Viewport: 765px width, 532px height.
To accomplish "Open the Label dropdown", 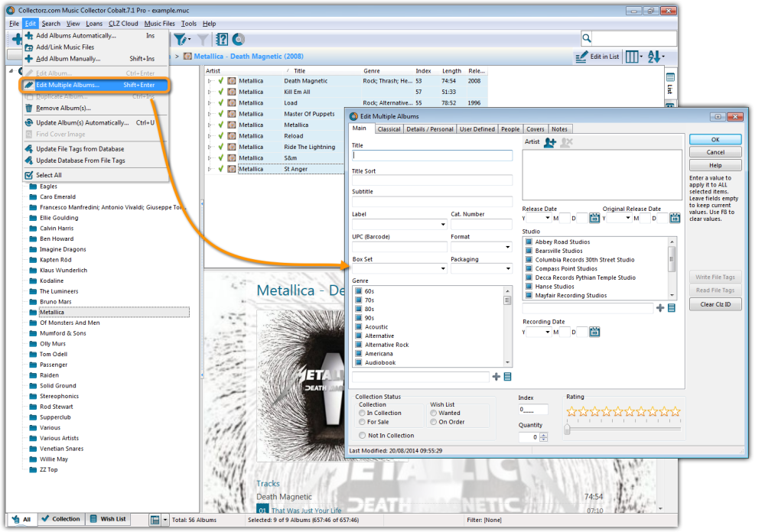I will pyautogui.click(x=443, y=225).
